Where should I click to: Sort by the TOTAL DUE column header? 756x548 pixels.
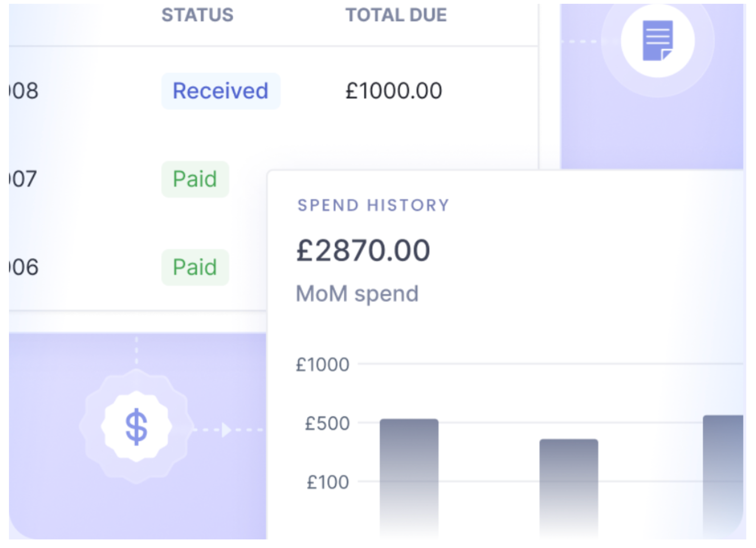(396, 16)
